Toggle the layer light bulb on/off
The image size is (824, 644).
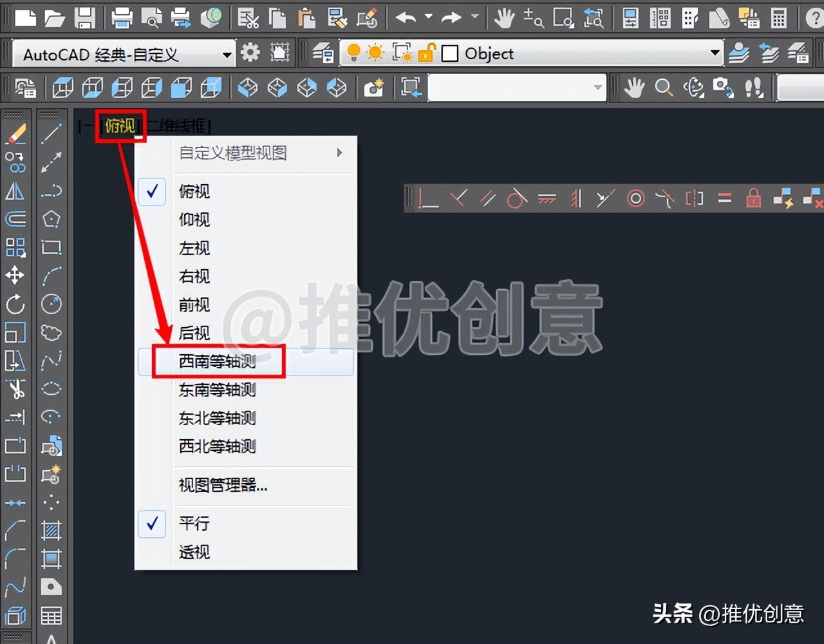pos(353,53)
